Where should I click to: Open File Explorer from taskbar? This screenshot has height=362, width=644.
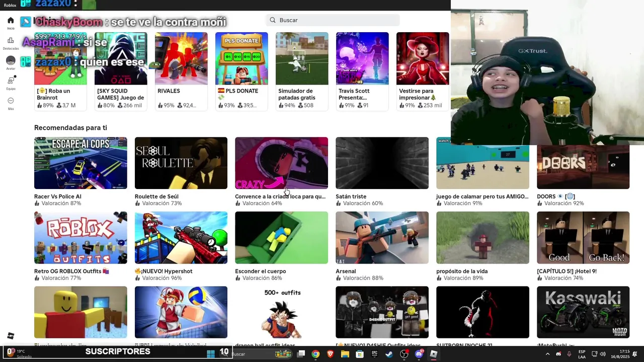click(345, 354)
